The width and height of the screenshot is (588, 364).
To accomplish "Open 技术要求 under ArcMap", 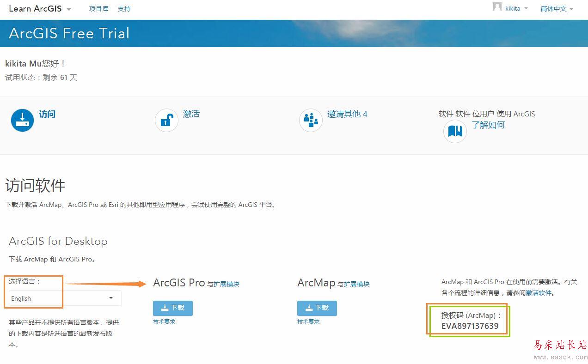I will coord(308,322).
